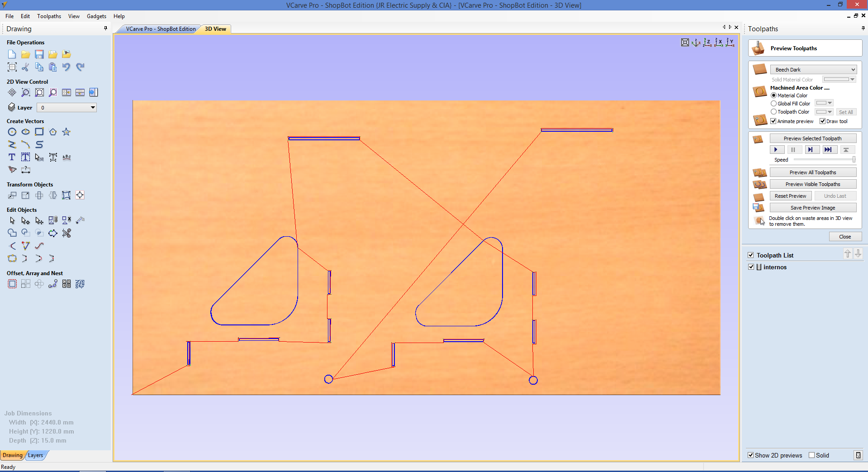Viewport: 868px width, 472px height.
Task: Open the Offset Selected Vectors tool
Action: pos(12,284)
